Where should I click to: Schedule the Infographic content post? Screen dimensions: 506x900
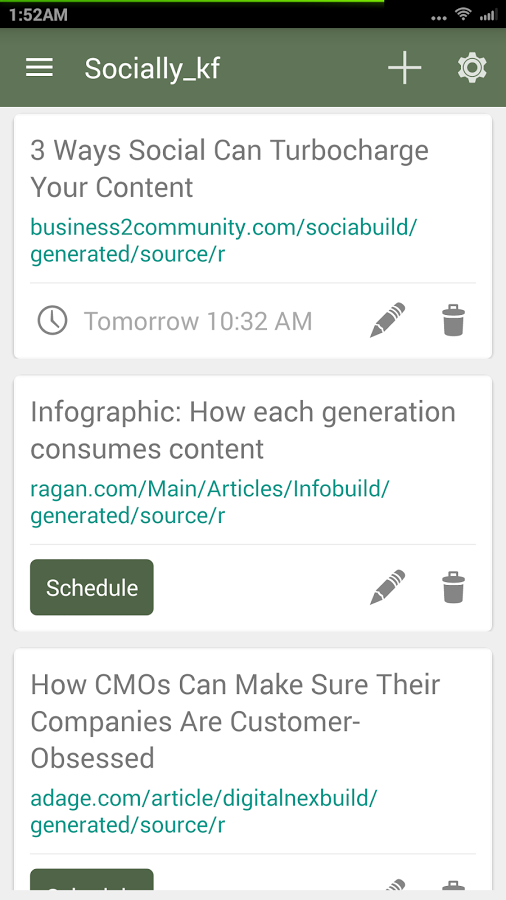(x=92, y=587)
